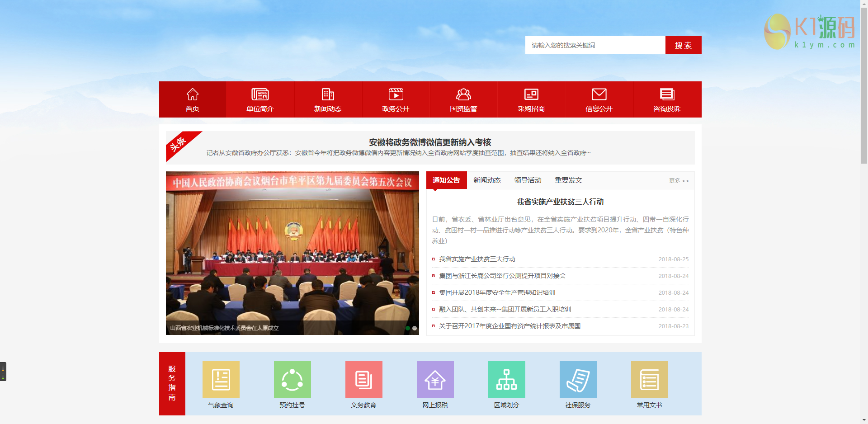Switch to the 领导活动 tab
Viewport: 868px width, 424px height.
pos(528,180)
